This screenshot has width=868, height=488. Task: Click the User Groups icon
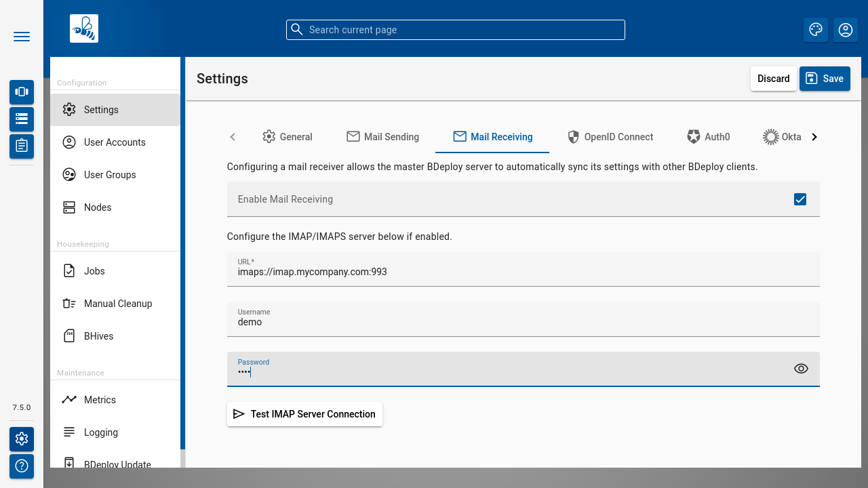tap(69, 175)
